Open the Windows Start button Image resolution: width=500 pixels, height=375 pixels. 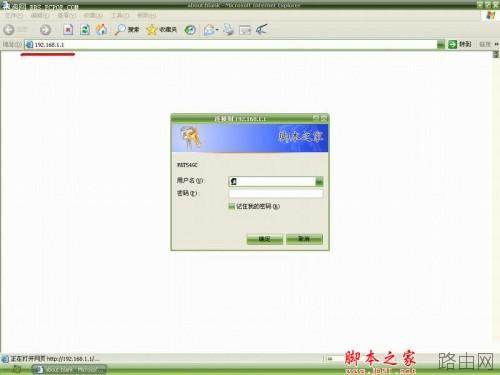(15, 369)
